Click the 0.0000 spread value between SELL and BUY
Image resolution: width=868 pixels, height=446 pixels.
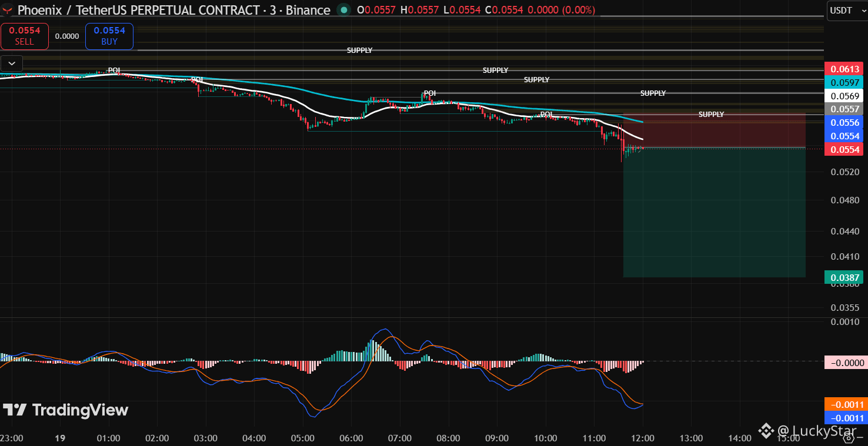pyautogui.click(x=67, y=36)
